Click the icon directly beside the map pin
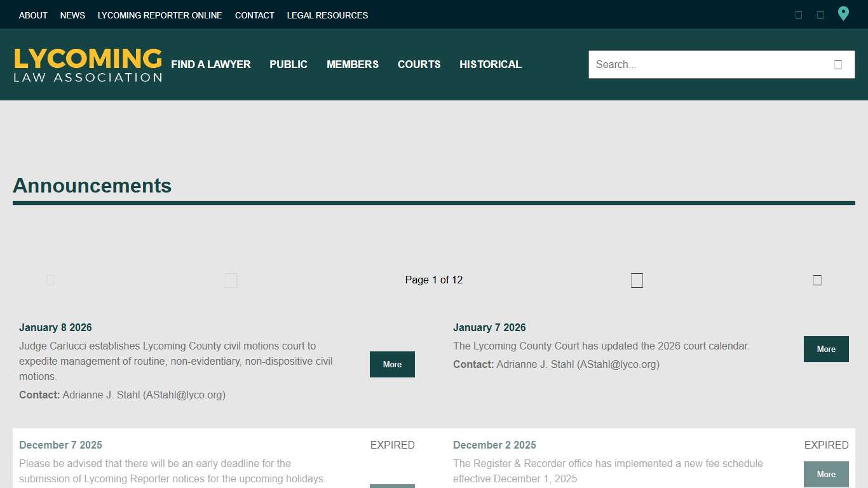Screen dimensions: 868x488 coord(820,15)
